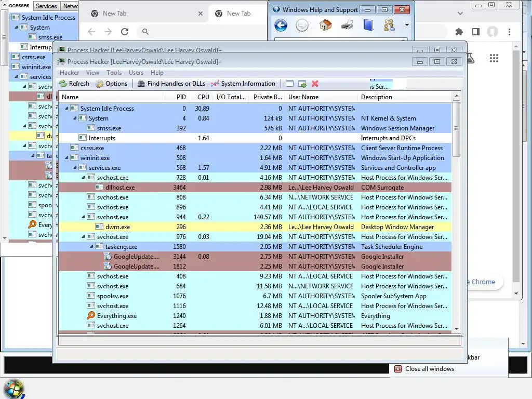Sort by the Description column header
This screenshot has width=532, height=399.
point(405,97)
